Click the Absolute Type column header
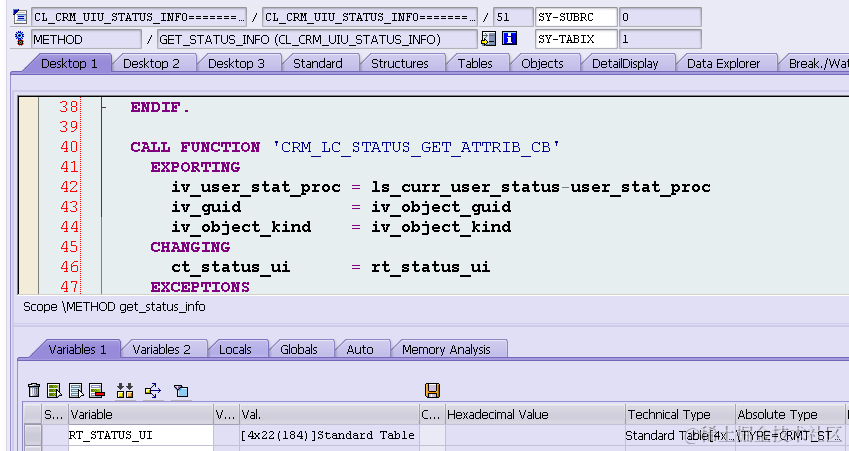This screenshot has height=451, width=849. (789, 415)
